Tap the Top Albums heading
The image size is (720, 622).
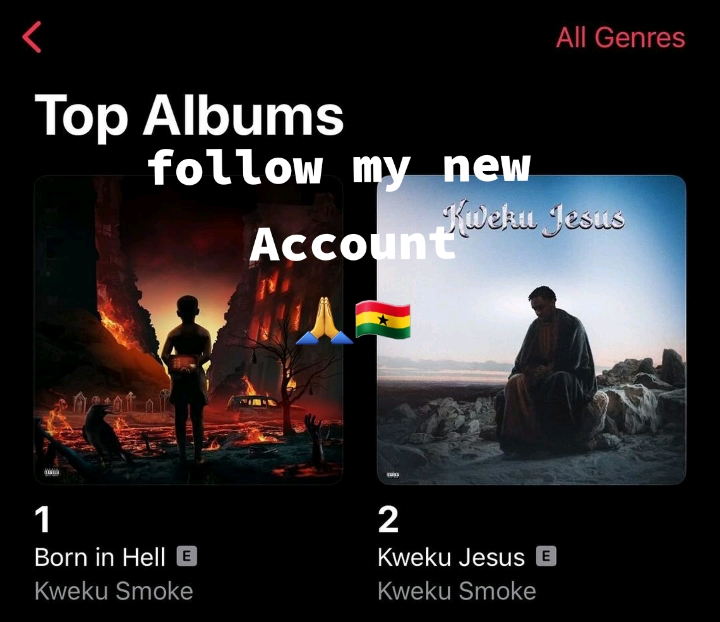(189, 114)
